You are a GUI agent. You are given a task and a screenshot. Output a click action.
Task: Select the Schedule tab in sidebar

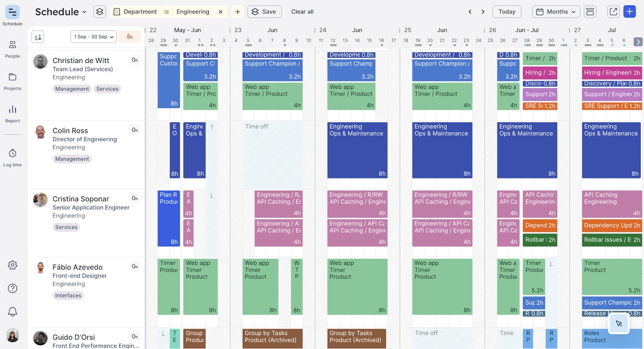[13, 15]
